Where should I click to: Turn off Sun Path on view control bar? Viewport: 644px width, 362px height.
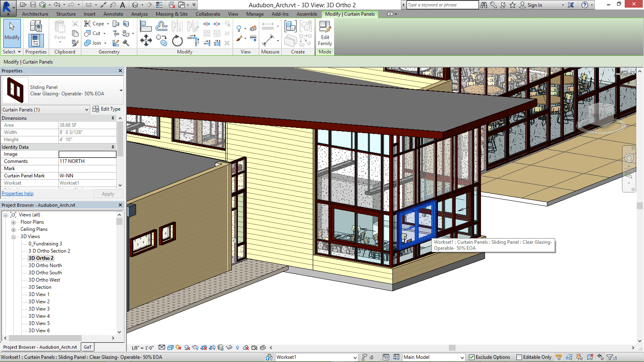click(x=178, y=347)
